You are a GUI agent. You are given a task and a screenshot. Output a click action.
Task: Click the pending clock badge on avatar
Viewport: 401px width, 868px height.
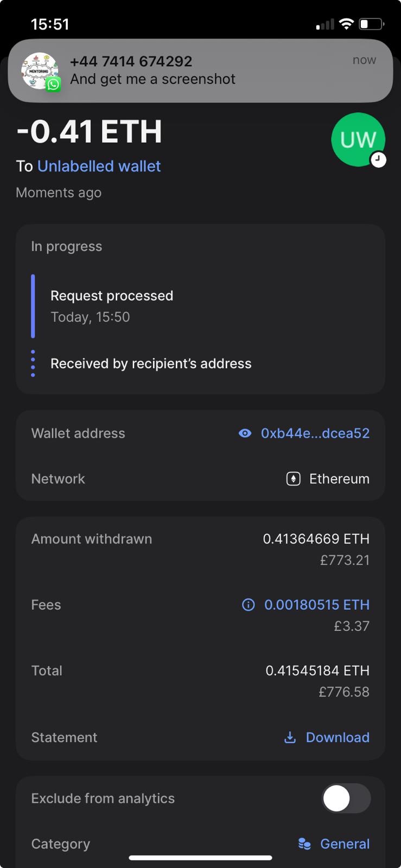[x=378, y=159]
